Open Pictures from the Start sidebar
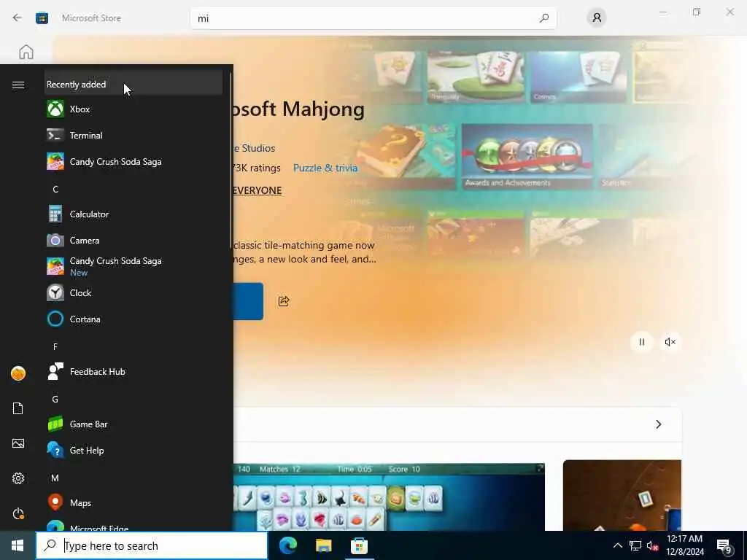Image resolution: width=747 pixels, height=560 pixels. click(x=18, y=444)
